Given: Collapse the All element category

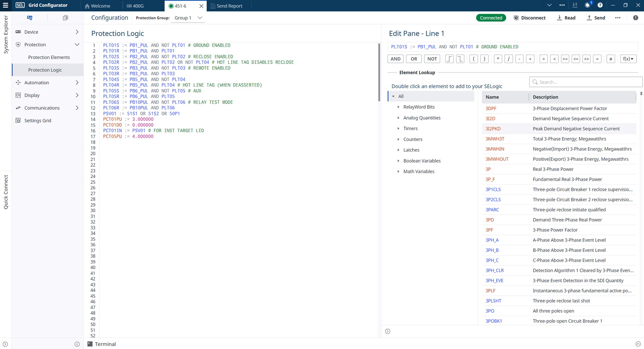Looking at the screenshot, I should [x=393, y=96].
